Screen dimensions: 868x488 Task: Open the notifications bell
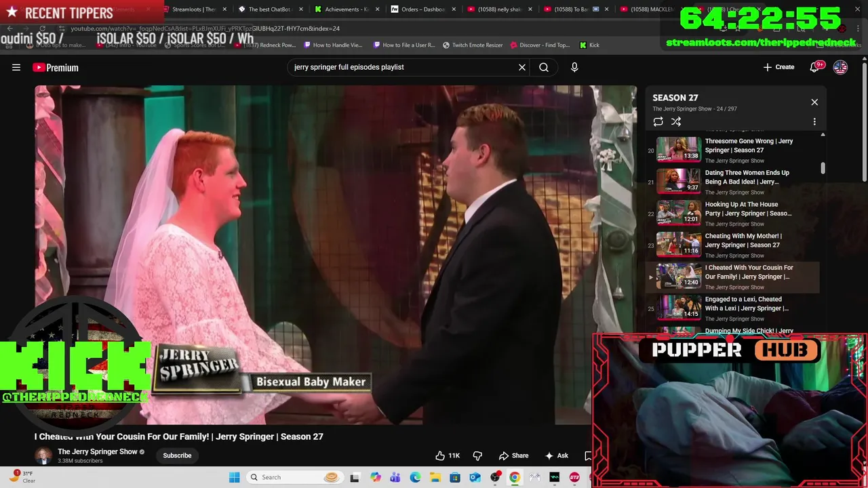tap(816, 67)
